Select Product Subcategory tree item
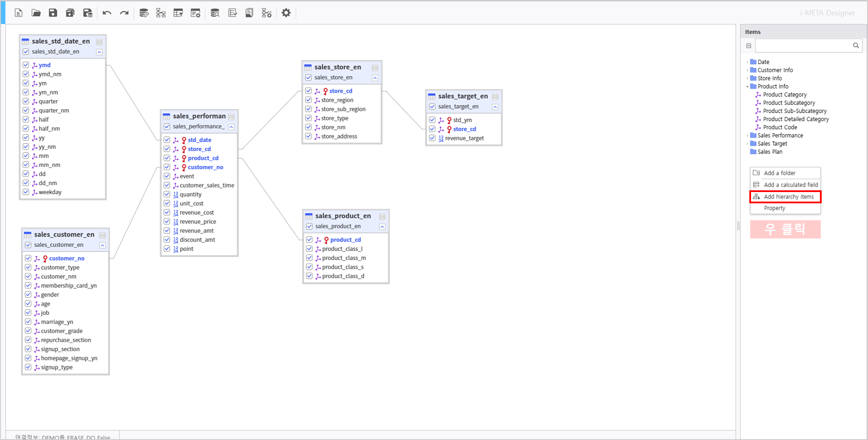 coord(789,103)
